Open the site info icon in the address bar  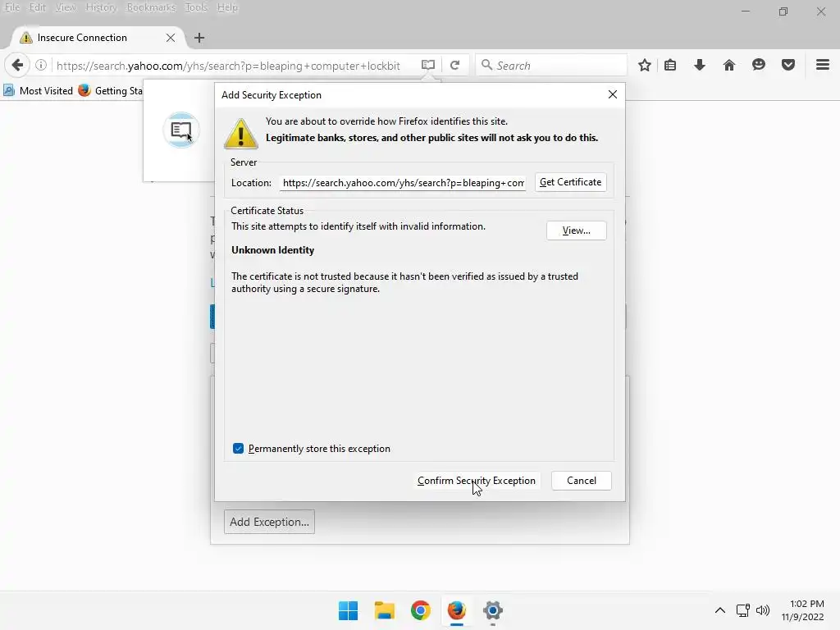click(41, 66)
